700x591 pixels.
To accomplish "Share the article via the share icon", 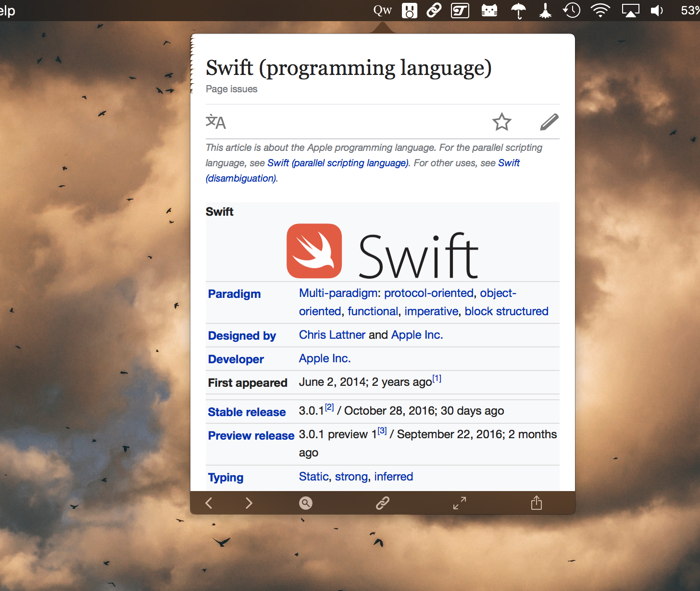I will 536,503.
